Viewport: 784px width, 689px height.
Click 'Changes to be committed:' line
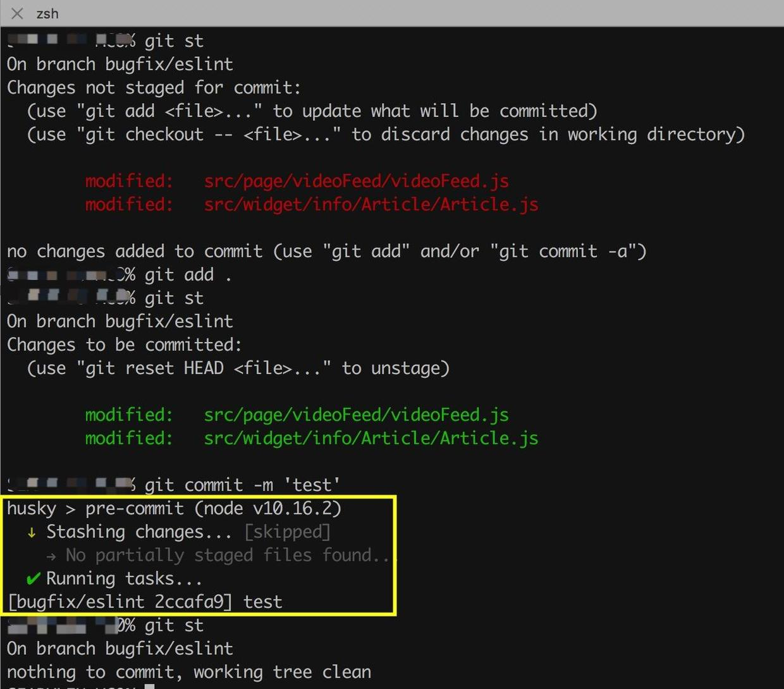[x=125, y=345]
